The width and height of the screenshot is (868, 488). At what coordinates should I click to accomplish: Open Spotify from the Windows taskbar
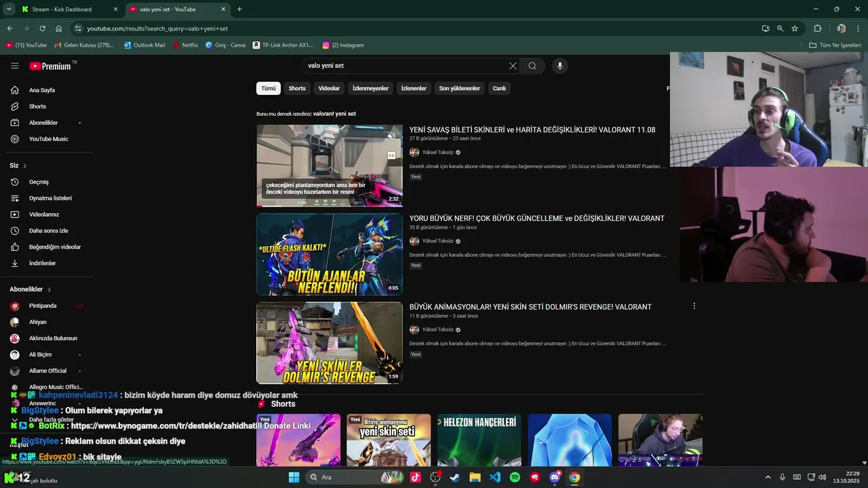(x=515, y=477)
